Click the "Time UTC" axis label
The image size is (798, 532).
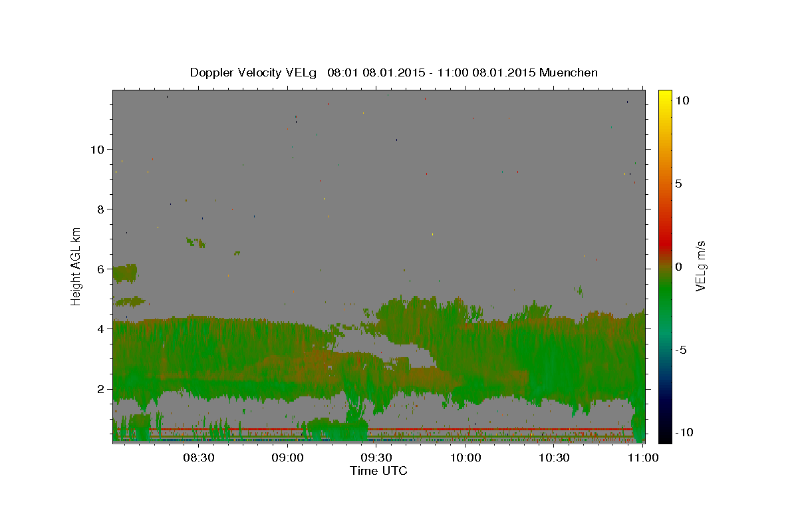378,471
